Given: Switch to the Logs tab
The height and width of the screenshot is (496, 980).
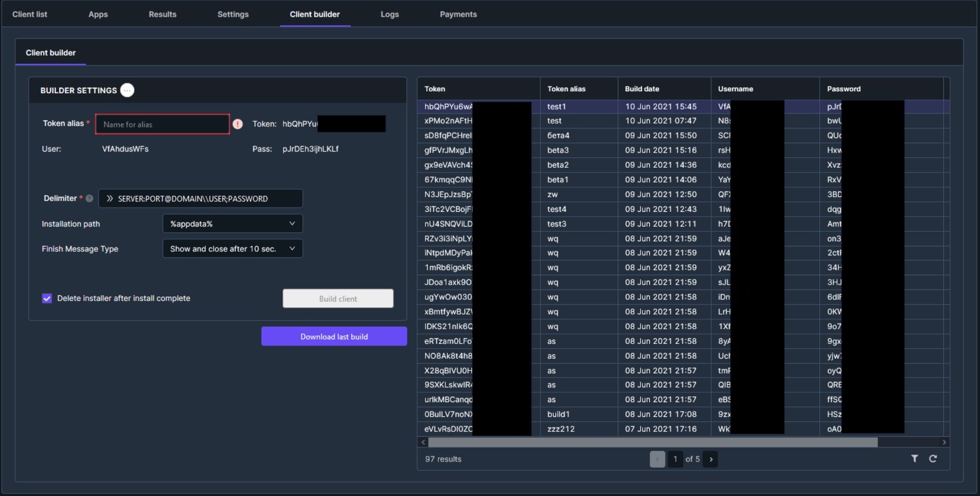Looking at the screenshot, I should (389, 14).
